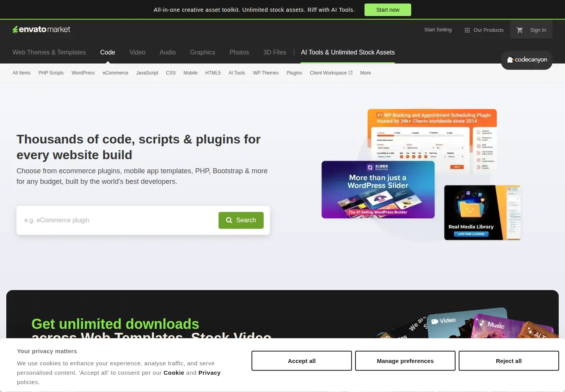Open the Start Selling link
The width and height of the screenshot is (565, 392).
(x=438, y=30)
